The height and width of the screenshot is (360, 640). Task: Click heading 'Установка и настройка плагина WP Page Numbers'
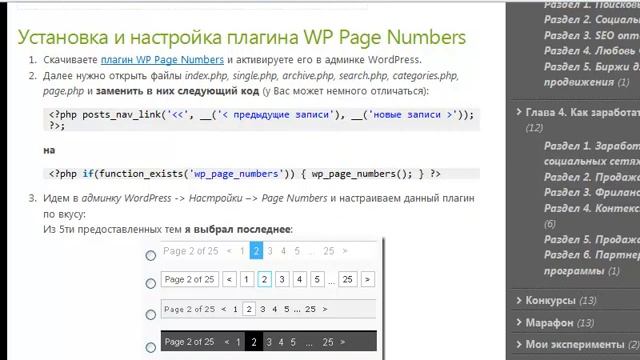(241, 37)
